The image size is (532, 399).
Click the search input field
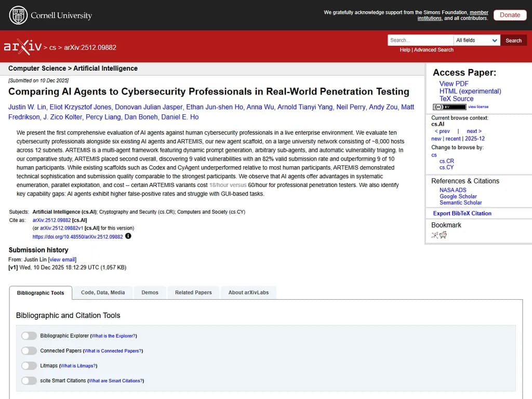(x=420, y=41)
